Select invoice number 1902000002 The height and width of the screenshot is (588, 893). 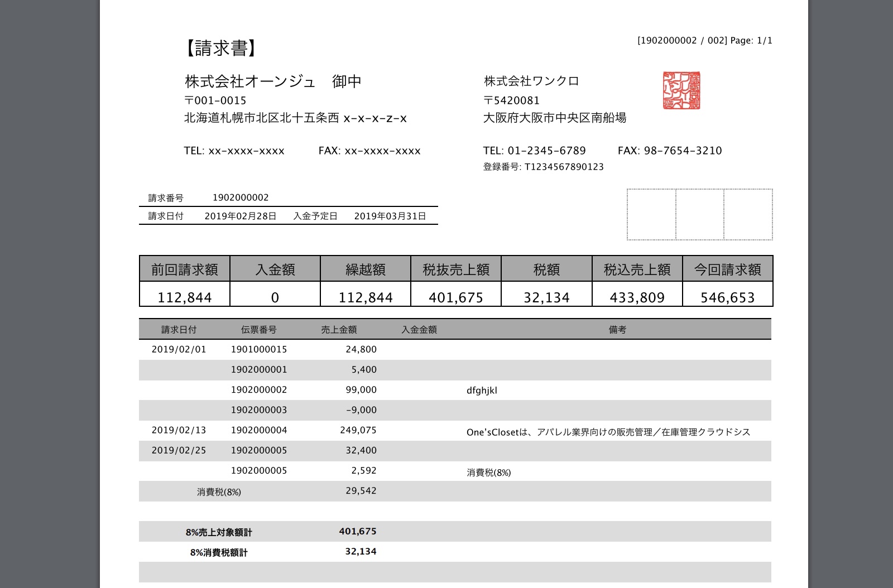[x=240, y=196]
